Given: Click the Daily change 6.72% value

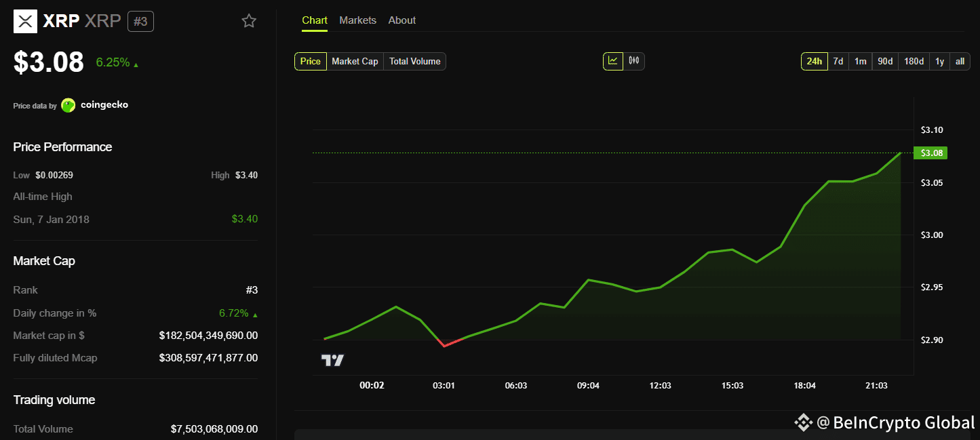Looking at the screenshot, I should [x=234, y=313].
